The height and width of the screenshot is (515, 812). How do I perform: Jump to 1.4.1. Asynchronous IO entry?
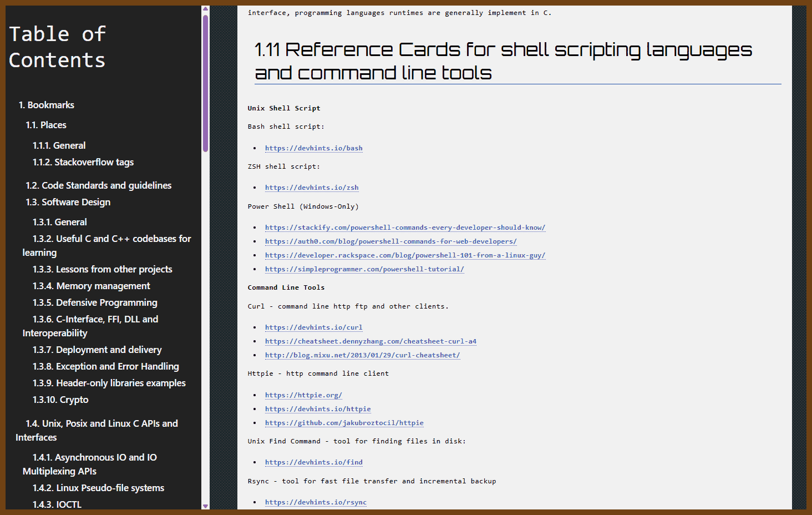click(x=90, y=464)
